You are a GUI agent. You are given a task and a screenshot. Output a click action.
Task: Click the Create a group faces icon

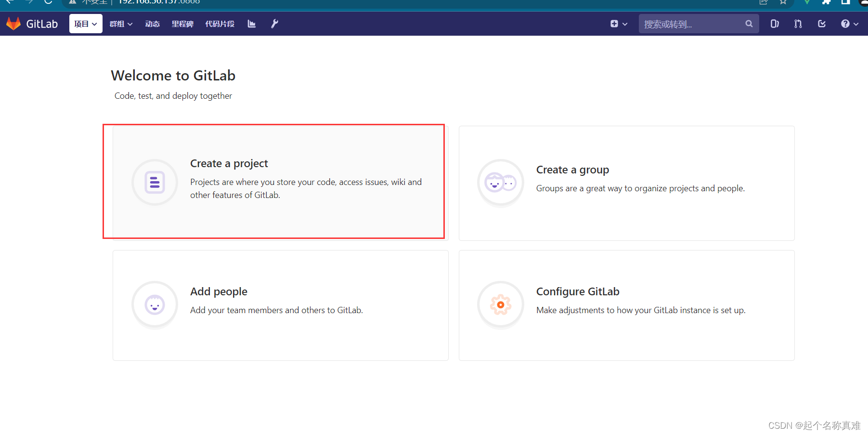tap(501, 183)
